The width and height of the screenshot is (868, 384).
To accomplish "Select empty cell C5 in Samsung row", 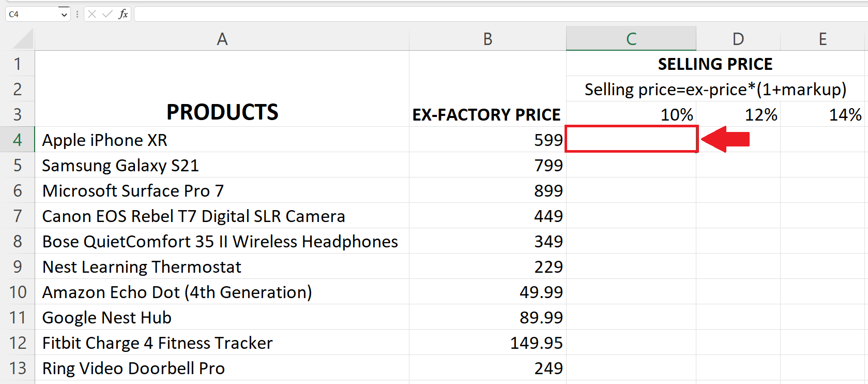I will pyautogui.click(x=631, y=165).
